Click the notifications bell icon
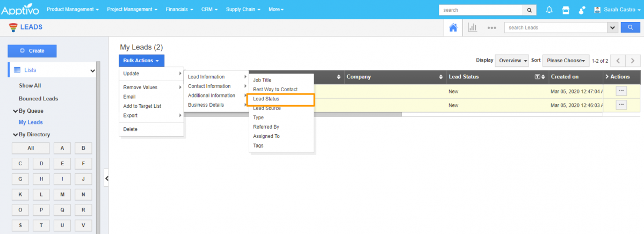 [x=549, y=10]
